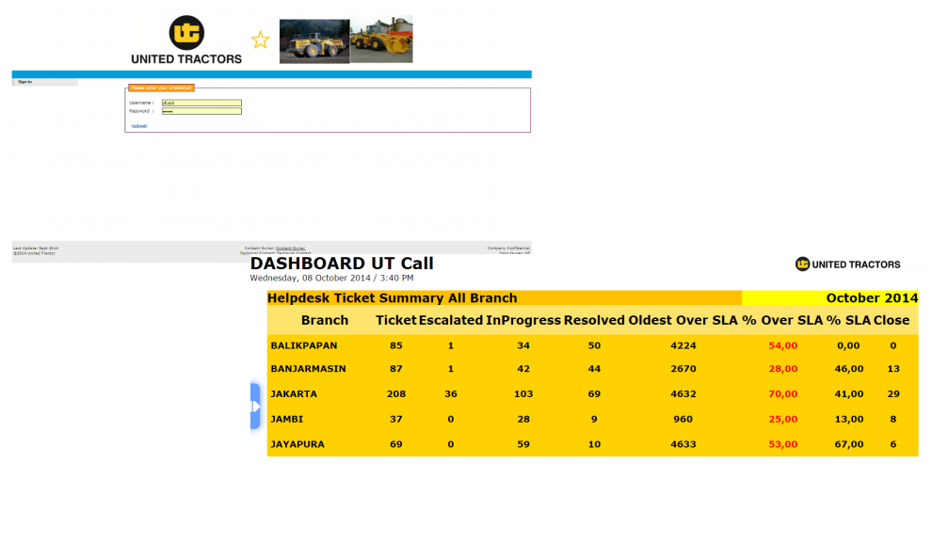Click the Escalated column header
This screenshot has height=560, width=932.
451,320
